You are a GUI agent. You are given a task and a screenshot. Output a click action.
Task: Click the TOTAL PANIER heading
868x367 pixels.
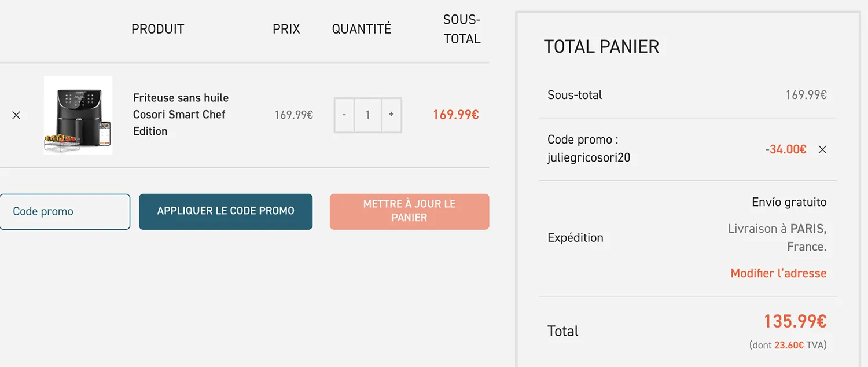(601, 46)
